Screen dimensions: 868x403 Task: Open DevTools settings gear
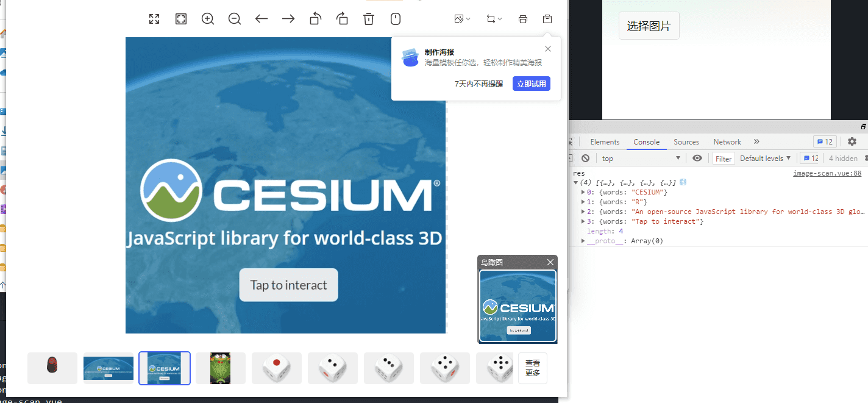pyautogui.click(x=852, y=141)
